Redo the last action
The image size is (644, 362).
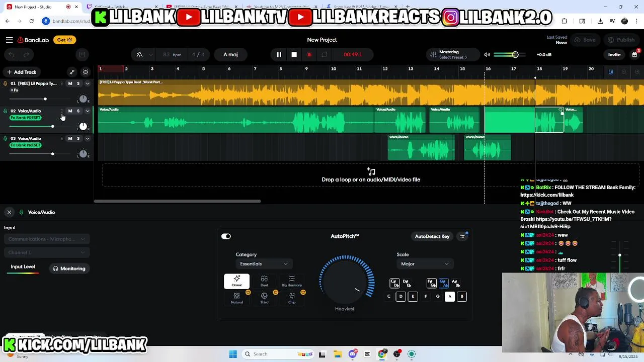point(26,54)
